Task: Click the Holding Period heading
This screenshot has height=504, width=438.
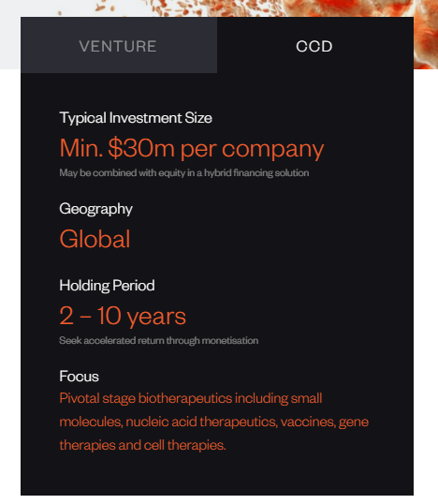Action: tap(107, 286)
